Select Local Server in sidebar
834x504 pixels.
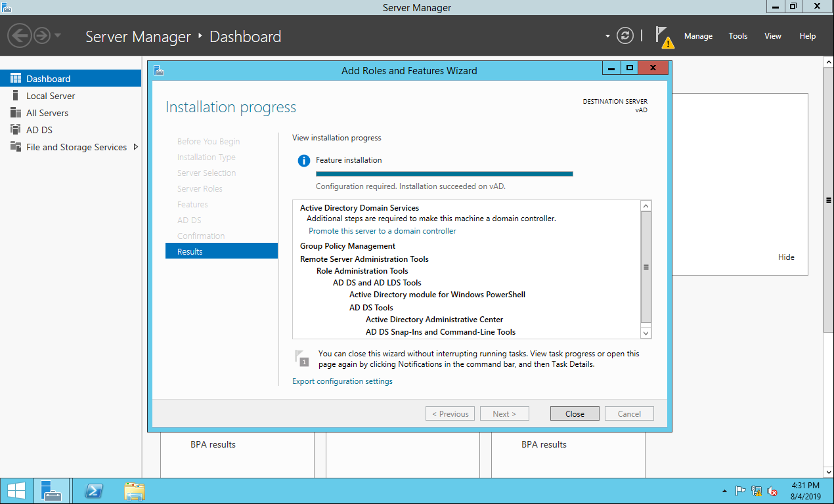coord(51,96)
